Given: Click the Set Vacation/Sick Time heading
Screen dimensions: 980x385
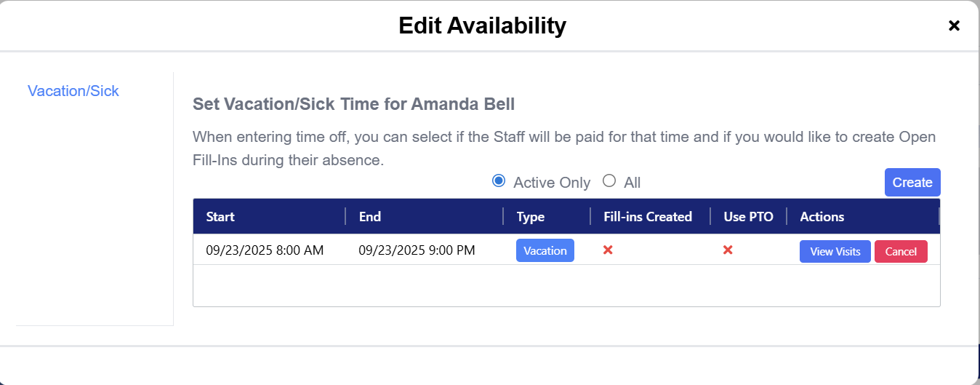Looking at the screenshot, I should [353, 104].
